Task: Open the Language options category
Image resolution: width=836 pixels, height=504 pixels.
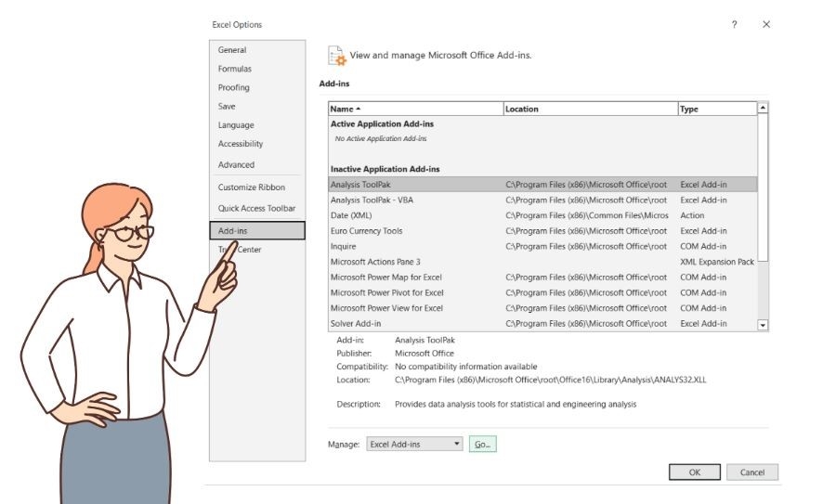Action: 236,124
